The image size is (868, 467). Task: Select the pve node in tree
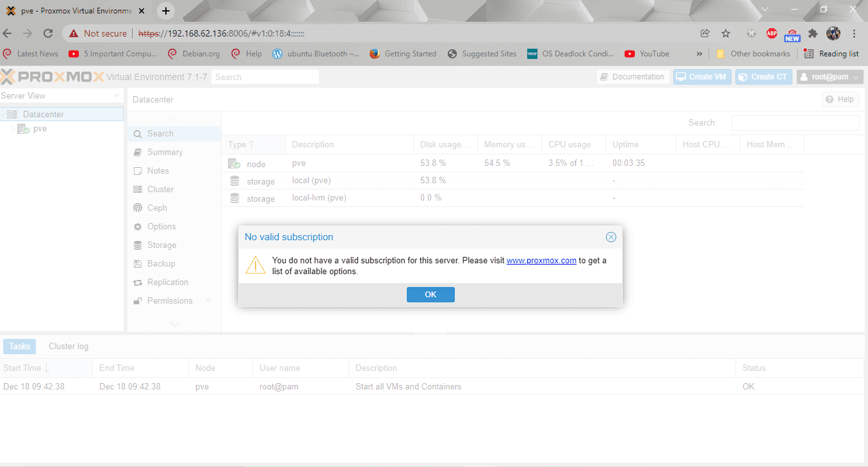coord(40,129)
